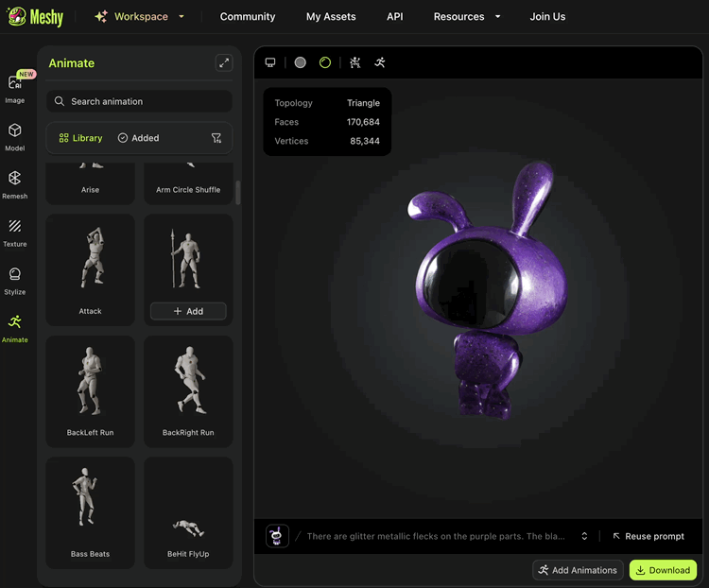
Task: Click Reuse prompt
Action: (648, 536)
